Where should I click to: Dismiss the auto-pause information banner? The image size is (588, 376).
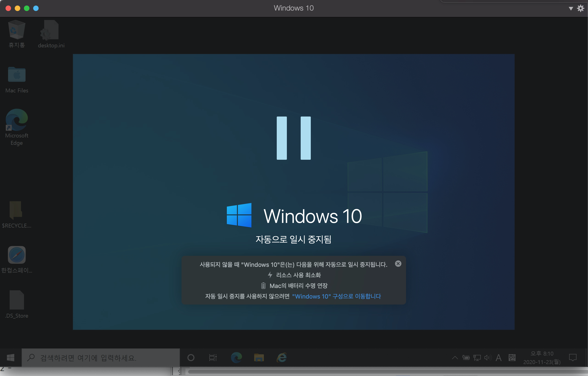pyautogui.click(x=398, y=264)
